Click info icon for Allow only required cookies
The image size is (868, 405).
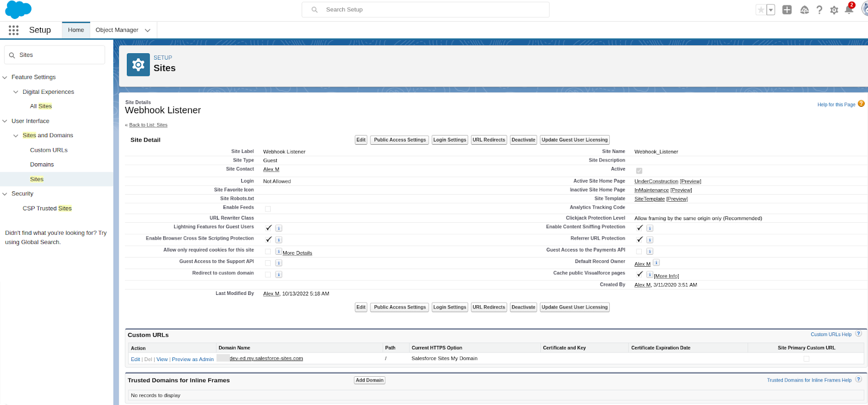[278, 252]
